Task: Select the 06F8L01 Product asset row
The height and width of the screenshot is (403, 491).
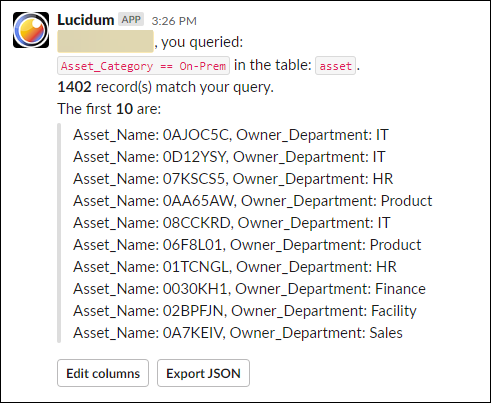Action: click(x=247, y=245)
